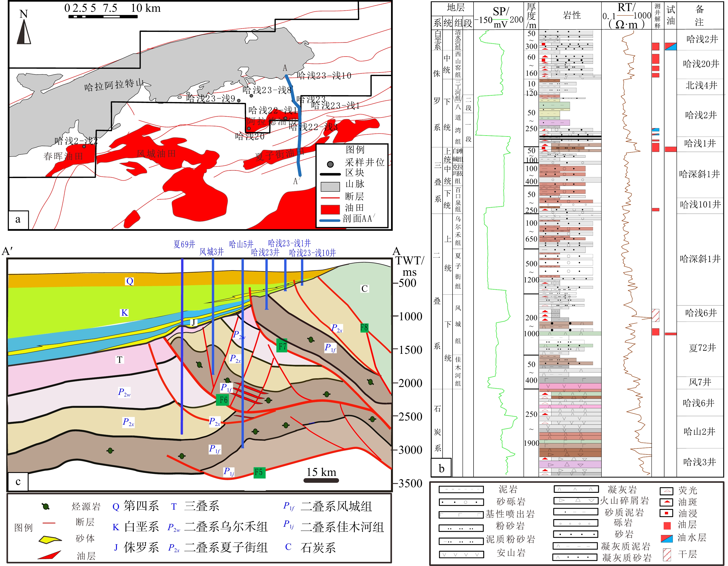Screen dimensions: 728x566
Task: Click the mudstone lithology pattern box
Action: (461, 490)
